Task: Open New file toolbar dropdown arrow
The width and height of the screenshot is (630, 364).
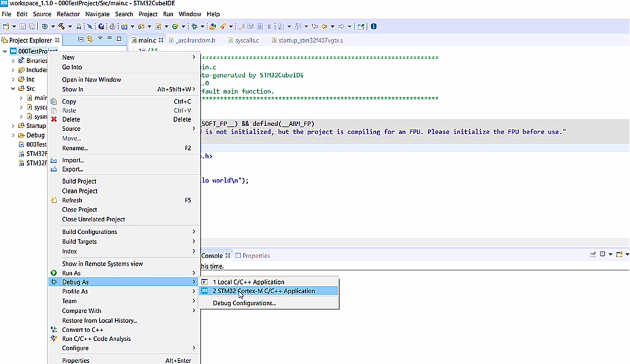Action: (14, 26)
